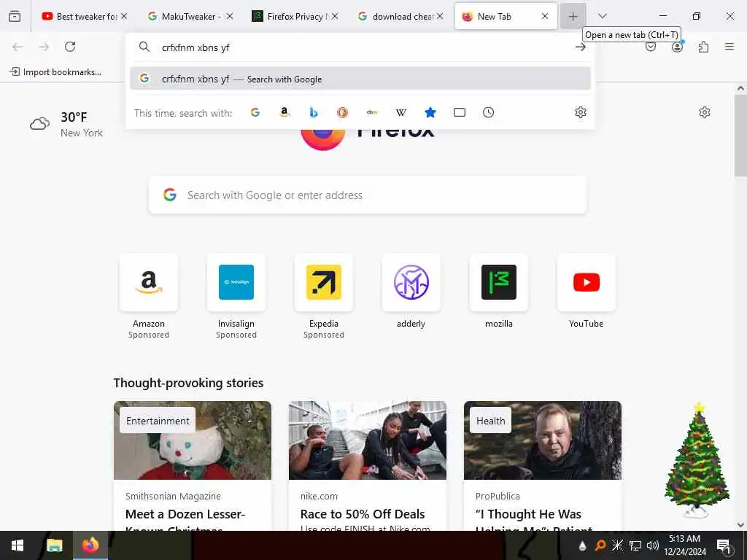Open the Firefox account icon
Screen dimensions: 747x560
677,47
